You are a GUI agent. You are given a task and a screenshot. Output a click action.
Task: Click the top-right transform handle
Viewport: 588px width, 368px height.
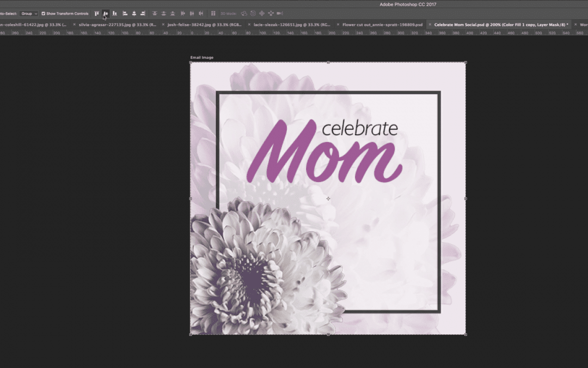465,62
